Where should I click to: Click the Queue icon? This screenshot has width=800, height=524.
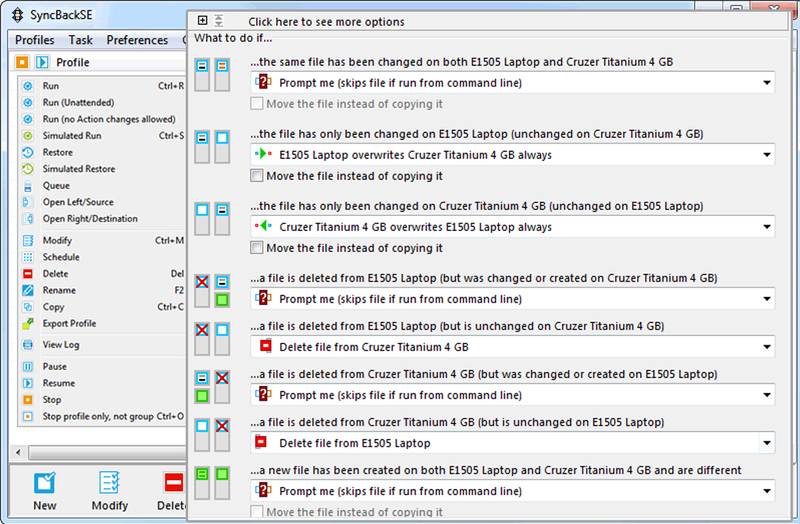28,186
